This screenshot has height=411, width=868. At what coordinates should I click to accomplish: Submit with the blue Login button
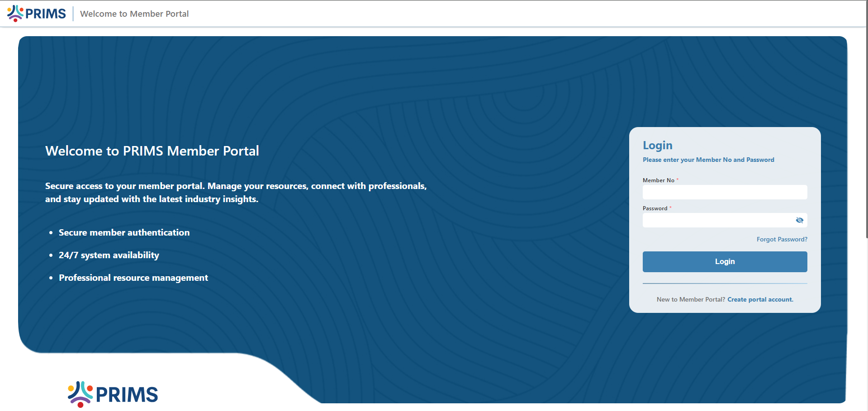click(x=725, y=262)
